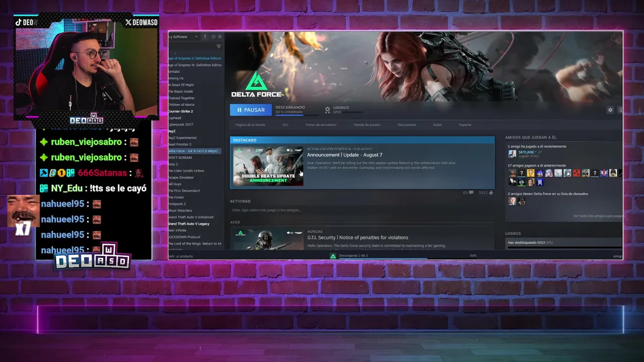Image resolution: width=644 pixels, height=362 pixels.
Task: Click SKYLANE's avatar in friends panel
Action: click(512, 154)
